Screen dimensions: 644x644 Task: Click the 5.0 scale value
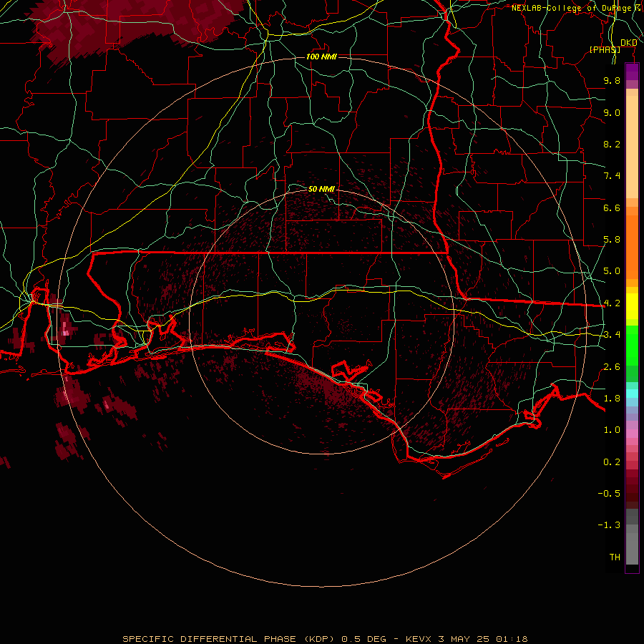coord(612,271)
